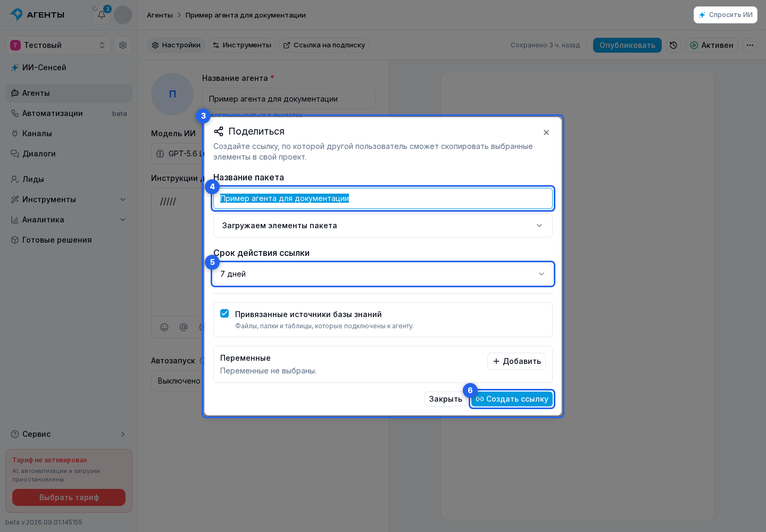Viewport: 766px width, 532px height.
Task: Open Готовые решения in the sidebar
Action: tap(69, 240)
